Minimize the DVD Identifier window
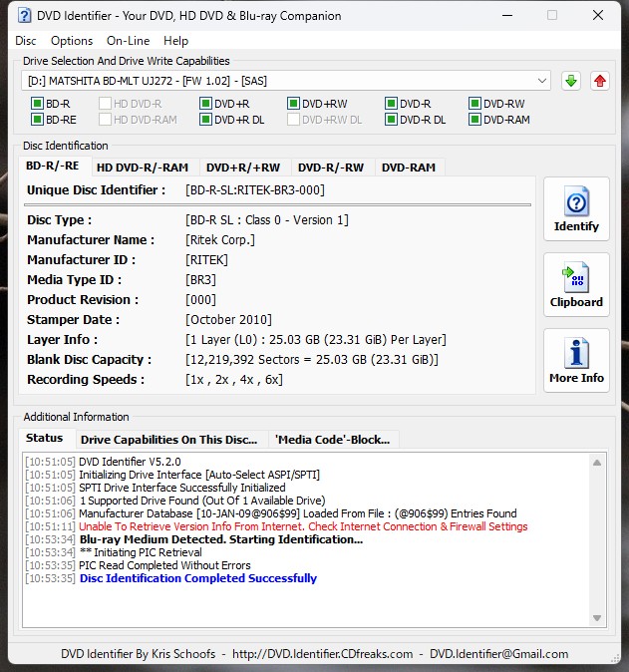Screen dimensions: 629x672 click(x=507, y=15)
